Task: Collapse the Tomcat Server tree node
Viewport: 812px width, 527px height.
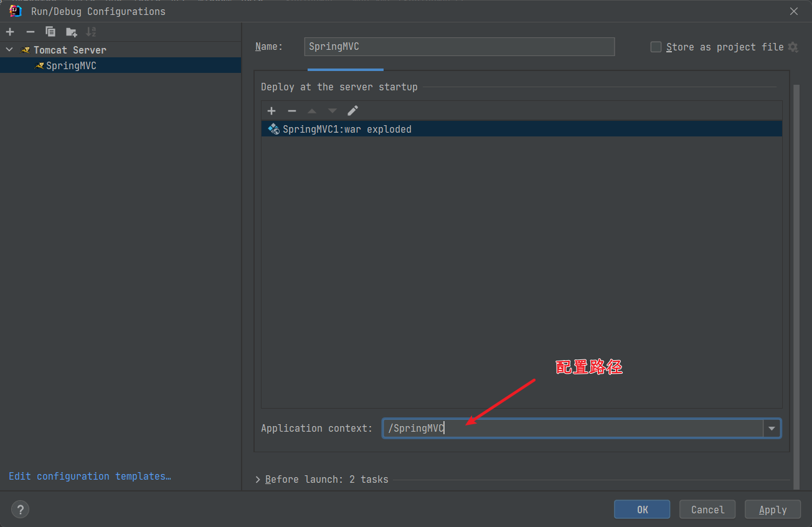Action: point(9,50)
